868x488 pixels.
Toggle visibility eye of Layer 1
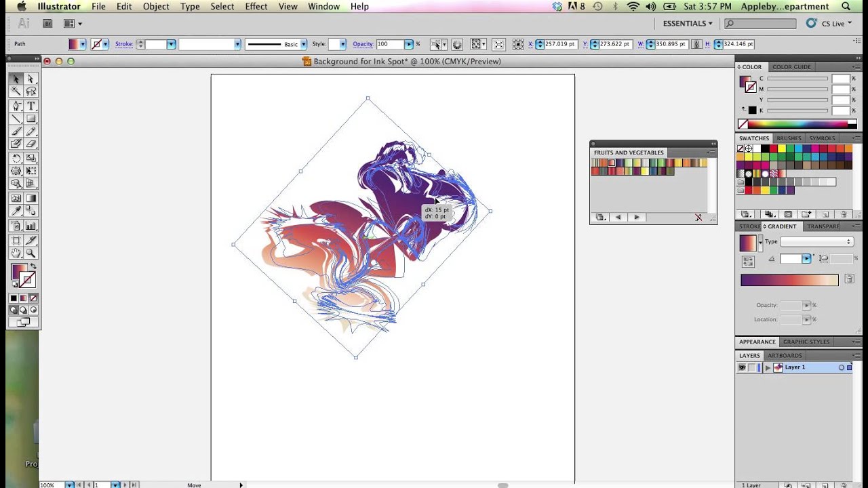(x=742, y=367)
